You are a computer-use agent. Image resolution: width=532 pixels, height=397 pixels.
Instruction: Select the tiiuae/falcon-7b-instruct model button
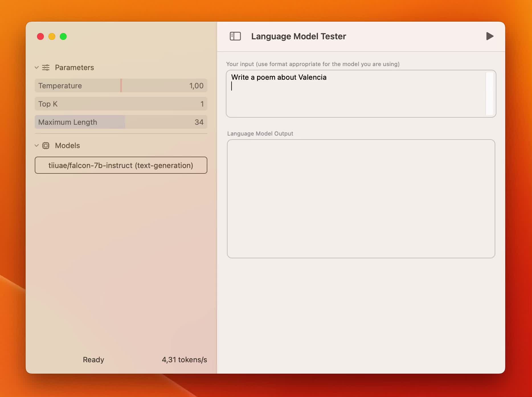click(121, 165)
